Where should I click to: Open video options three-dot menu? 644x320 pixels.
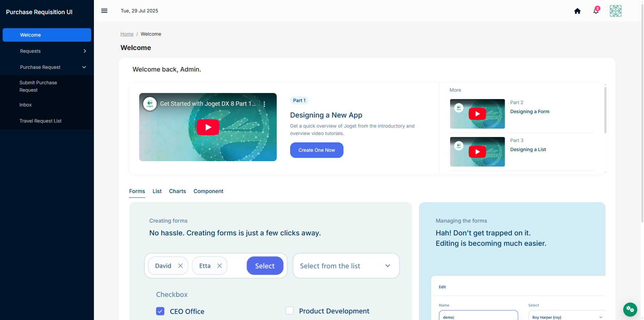264,104
